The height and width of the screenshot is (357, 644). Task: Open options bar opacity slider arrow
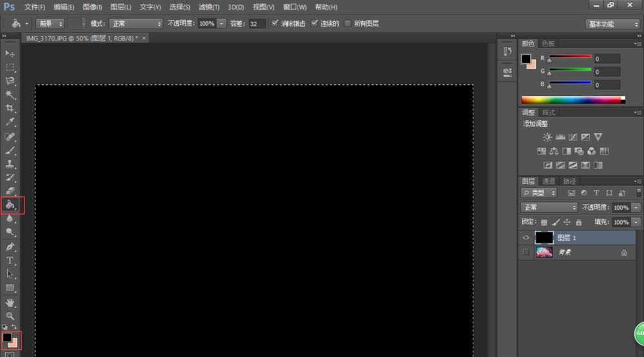(x=222, y=23)
